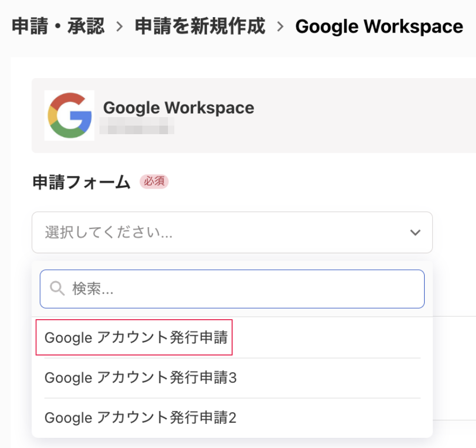Click the Google Workspace breadcrumb title

(x=379, y=27)
